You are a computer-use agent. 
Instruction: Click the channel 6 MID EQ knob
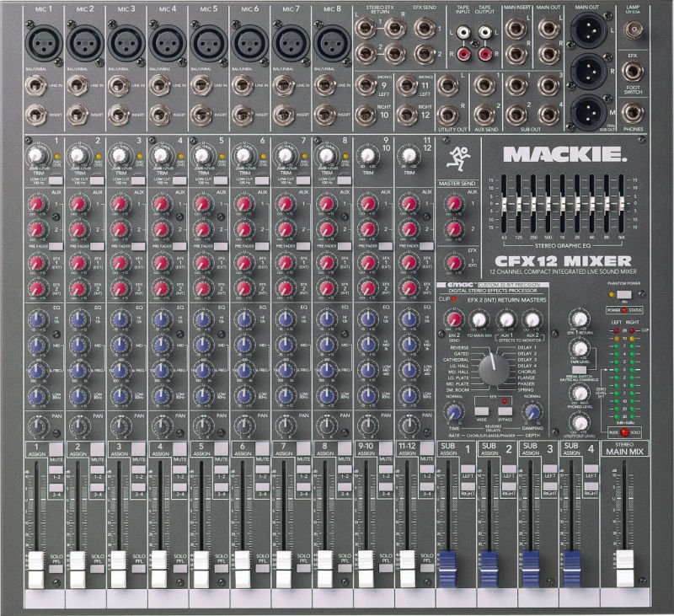click(x=243, y=345)
